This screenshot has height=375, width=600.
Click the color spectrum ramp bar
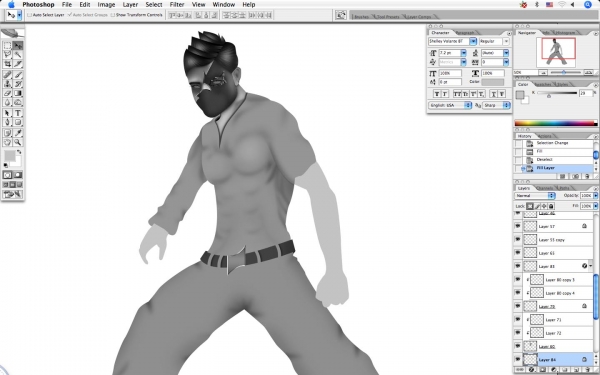556,123
